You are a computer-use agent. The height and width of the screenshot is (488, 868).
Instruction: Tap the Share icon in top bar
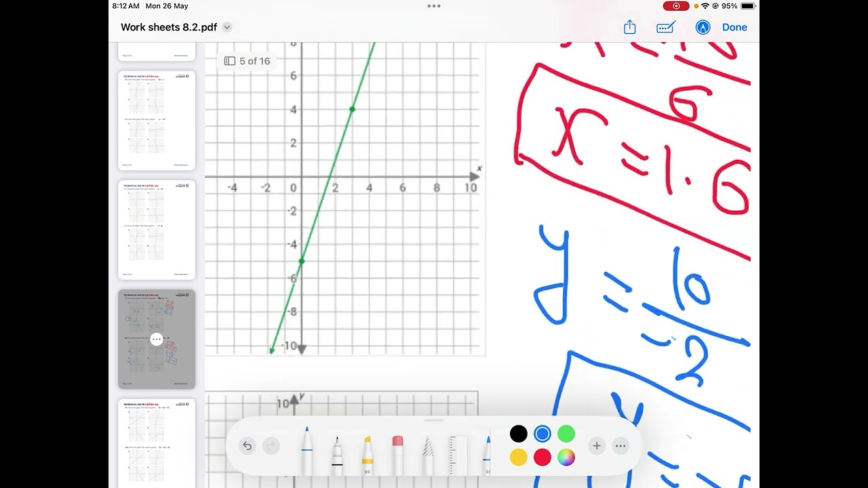(x=630, y=27)
